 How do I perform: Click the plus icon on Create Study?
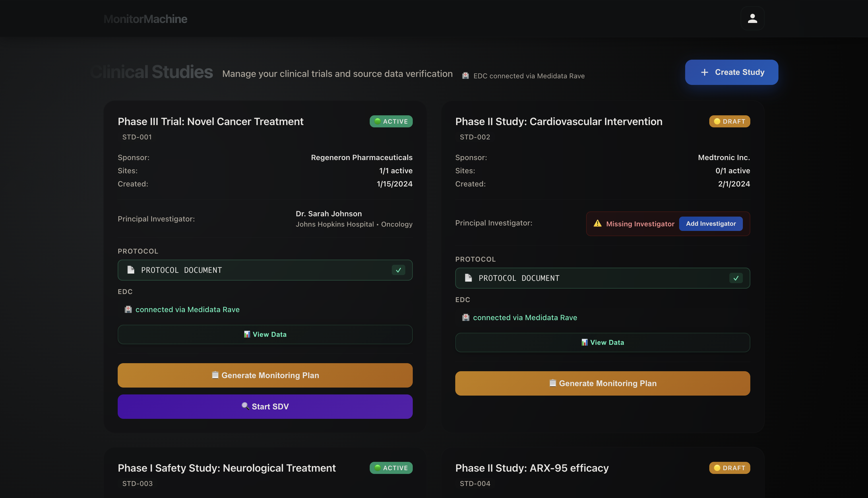(x=704, y=72)
